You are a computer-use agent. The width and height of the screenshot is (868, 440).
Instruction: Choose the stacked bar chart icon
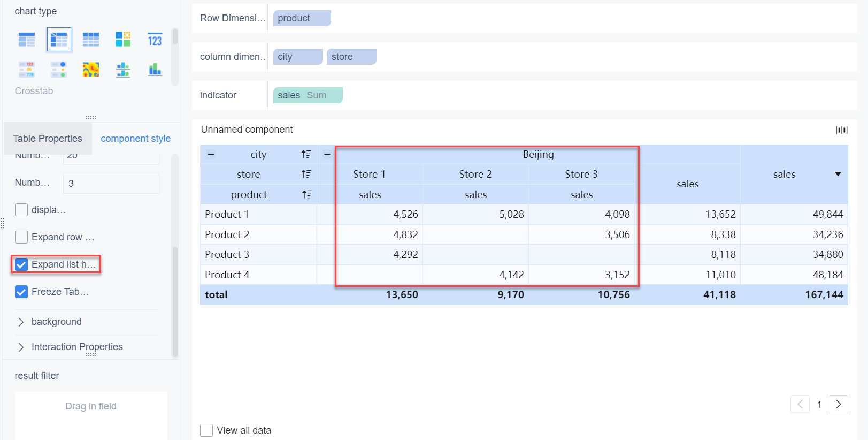pos(155,70)
